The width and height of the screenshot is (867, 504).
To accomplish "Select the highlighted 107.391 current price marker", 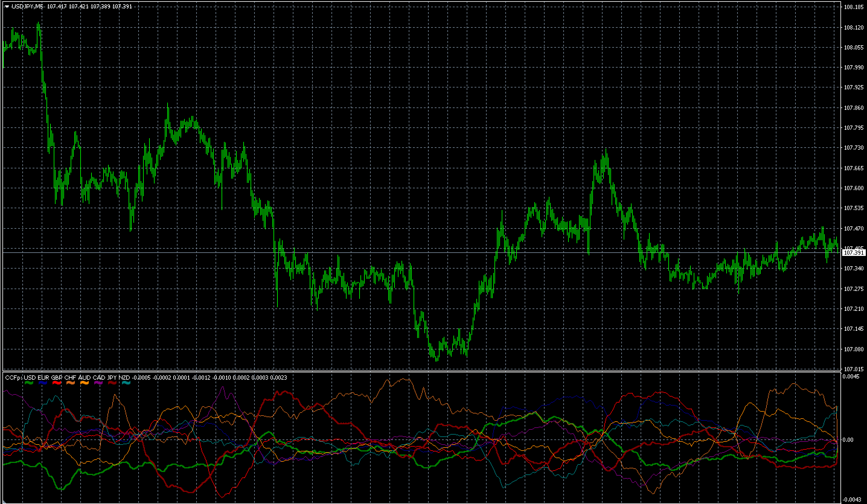I will [854, 253].
